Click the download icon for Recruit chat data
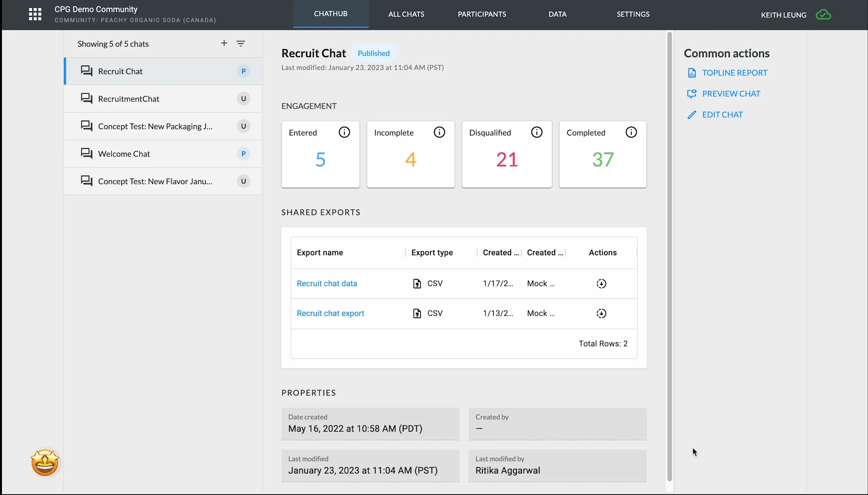This screenshot has height=495, width=868. pos(602,283)
